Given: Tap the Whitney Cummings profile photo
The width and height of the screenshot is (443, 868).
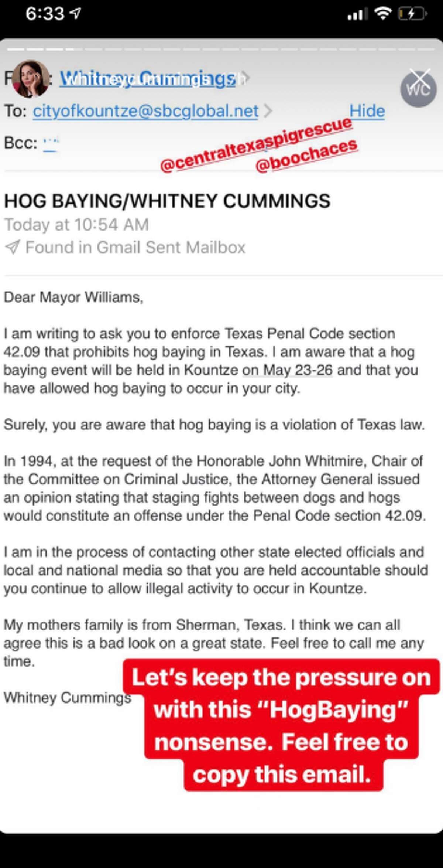Looking at the screenshot, I should coord(30,79).
